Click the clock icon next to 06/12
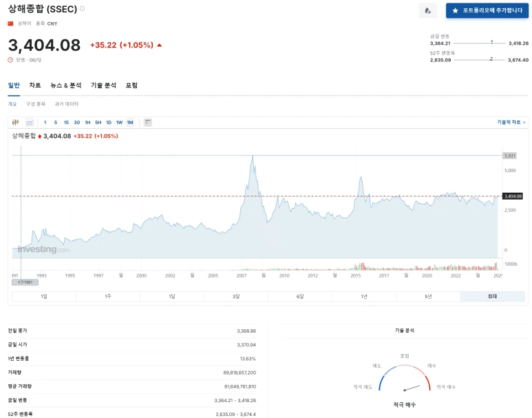This screenshot has height=418, width=532. tap(10, 60)
